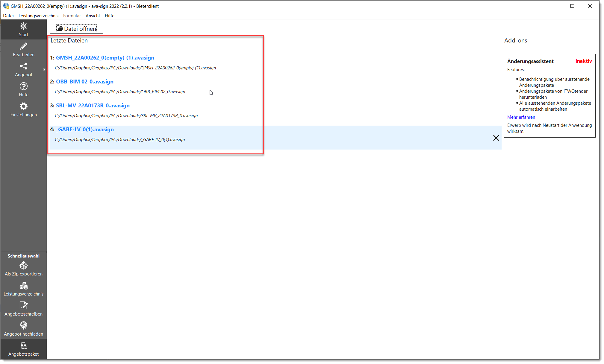Screen dimensions: 604x364
Task: Maximize the ava-sign window
Action: pos(572,6)
